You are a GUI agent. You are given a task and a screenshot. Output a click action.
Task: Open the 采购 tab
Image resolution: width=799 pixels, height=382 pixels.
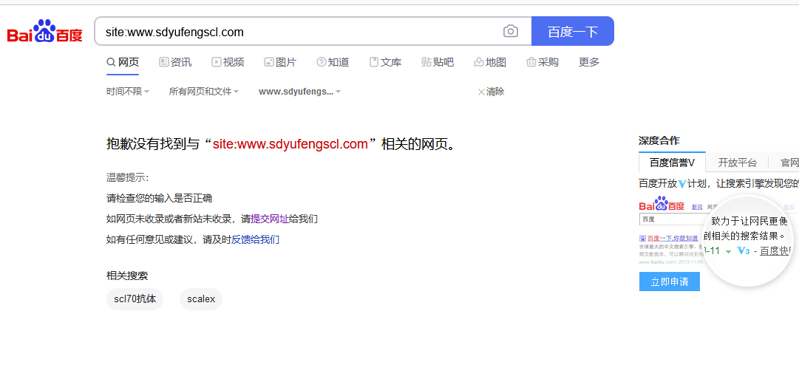point(543,62)
